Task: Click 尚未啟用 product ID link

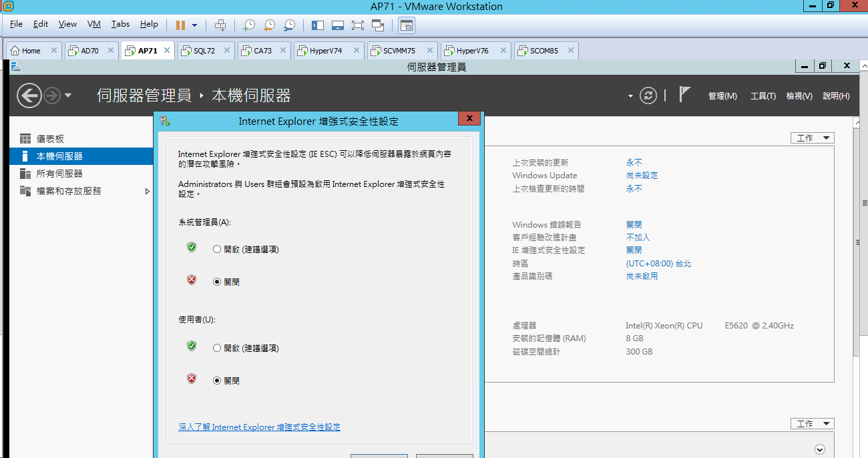Action: (642, 276)
